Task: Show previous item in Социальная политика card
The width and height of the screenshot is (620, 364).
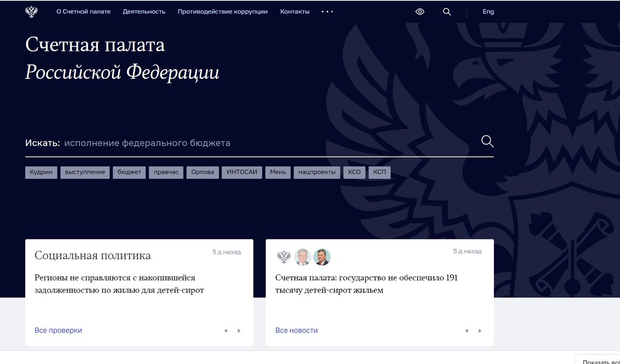Action: (x=225, y=330)
